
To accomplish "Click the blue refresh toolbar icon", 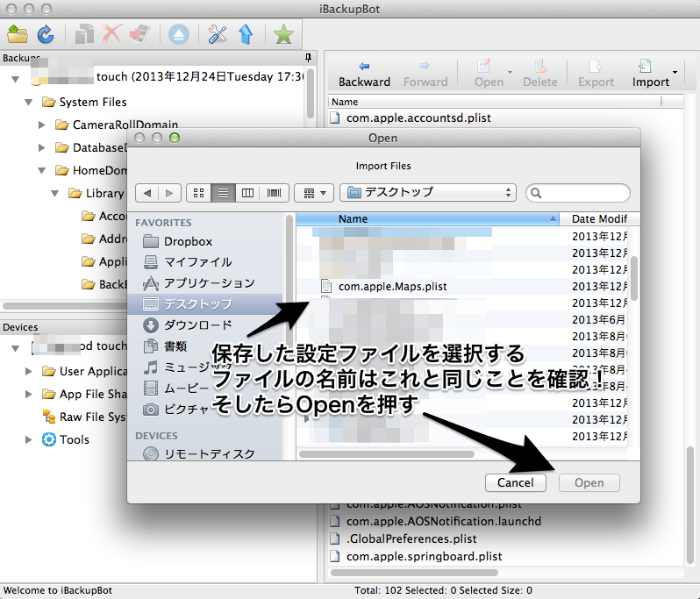I will coord(45,34).
